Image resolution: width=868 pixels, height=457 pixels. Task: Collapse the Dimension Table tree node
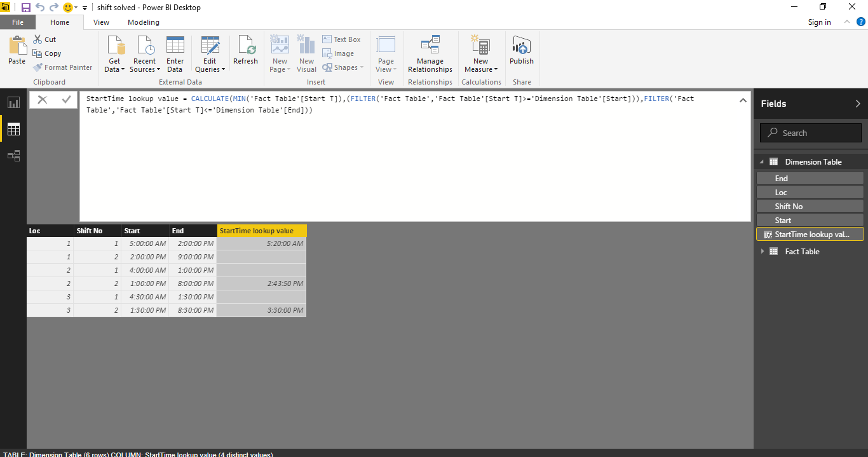point(761,162)
